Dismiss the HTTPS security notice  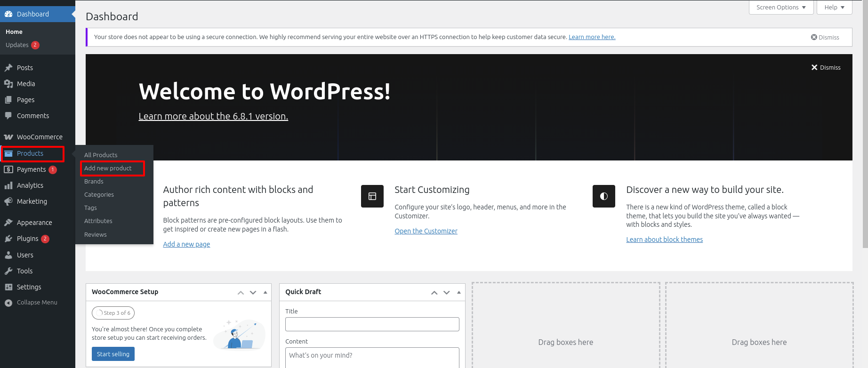825,37
